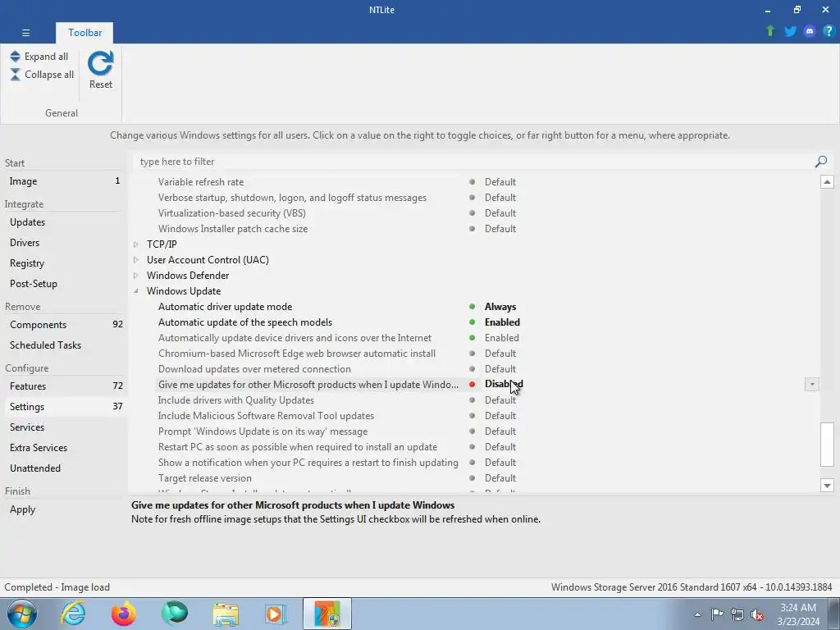Toggle Download updates over metered connection value

click(x=500, y=369)
